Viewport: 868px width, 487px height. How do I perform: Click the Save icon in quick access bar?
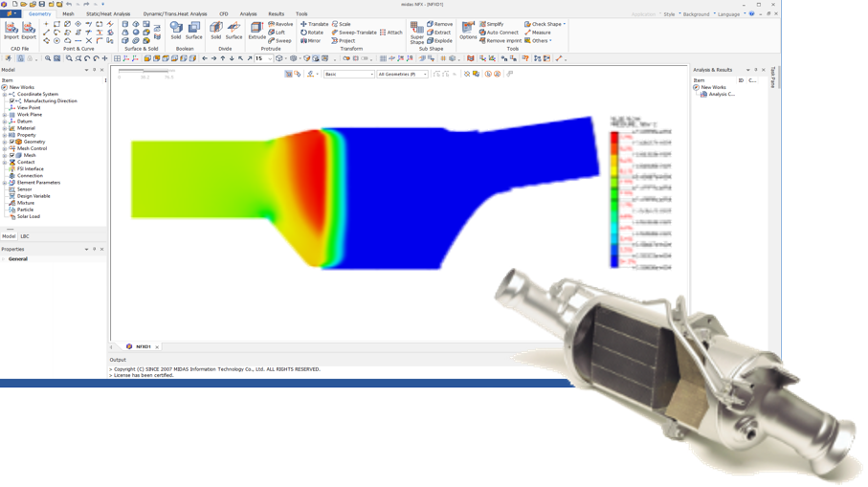[41, 4]
